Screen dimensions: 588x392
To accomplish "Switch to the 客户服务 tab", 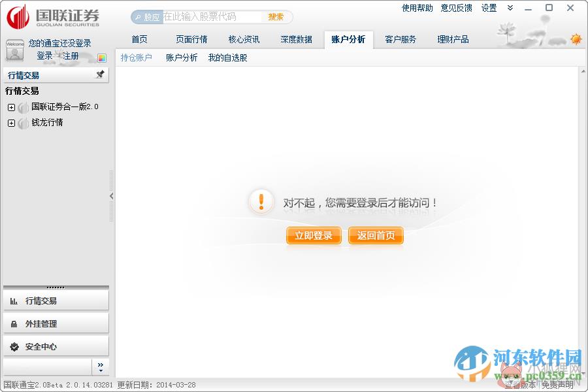I will click(x=400, y=39).
